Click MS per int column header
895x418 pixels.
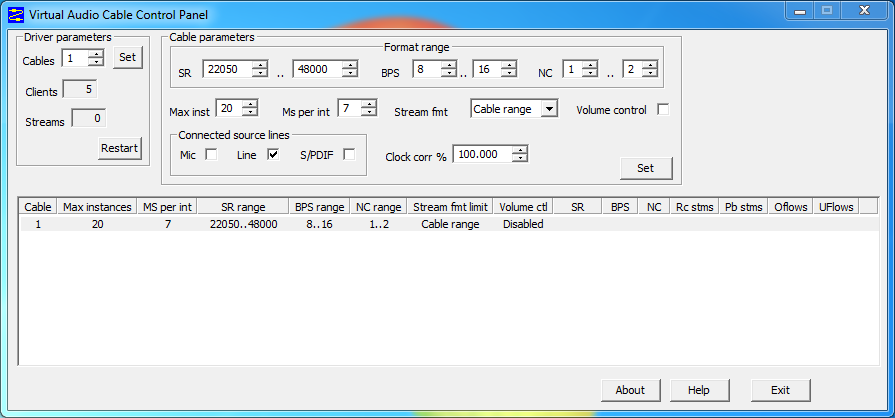pyautogui.click(x=168, y=207)
